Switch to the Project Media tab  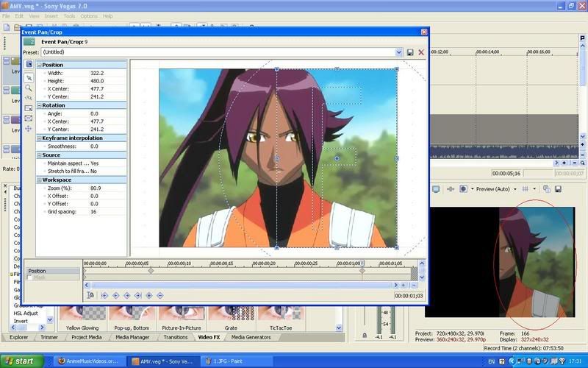pos(87,337)
